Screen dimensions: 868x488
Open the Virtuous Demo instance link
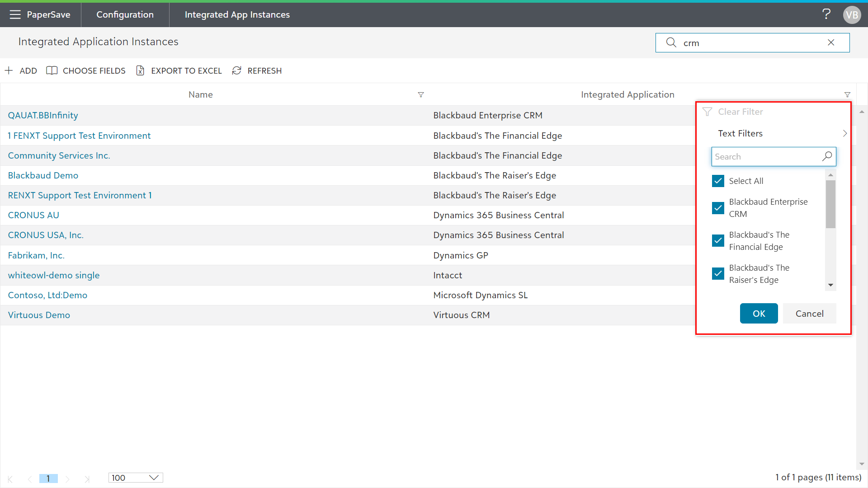39,315
